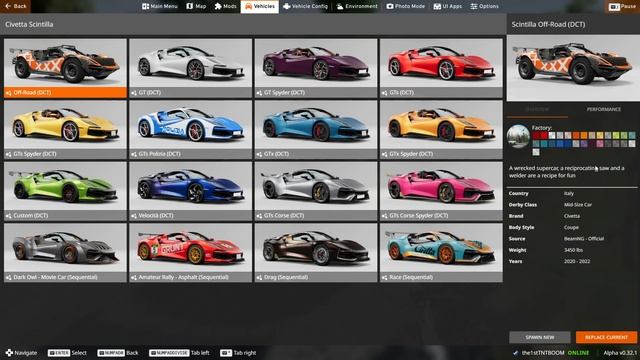Click the username the1stTNTBOOM

[543, 353]
